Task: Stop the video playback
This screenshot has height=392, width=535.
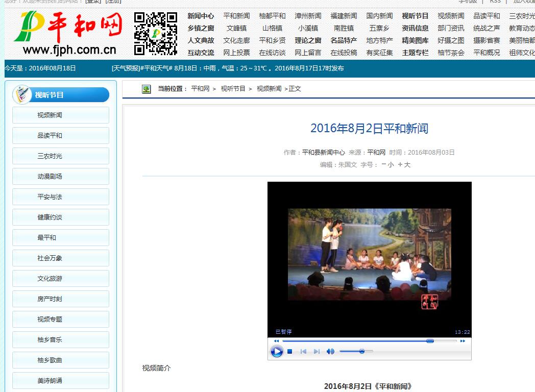Action: pos(289,351)
